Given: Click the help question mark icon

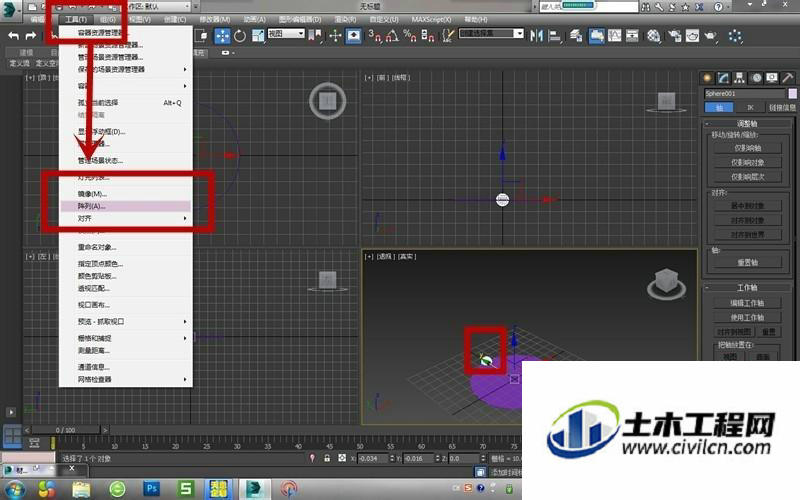Looking at the screenshot, I should [718, 7].
